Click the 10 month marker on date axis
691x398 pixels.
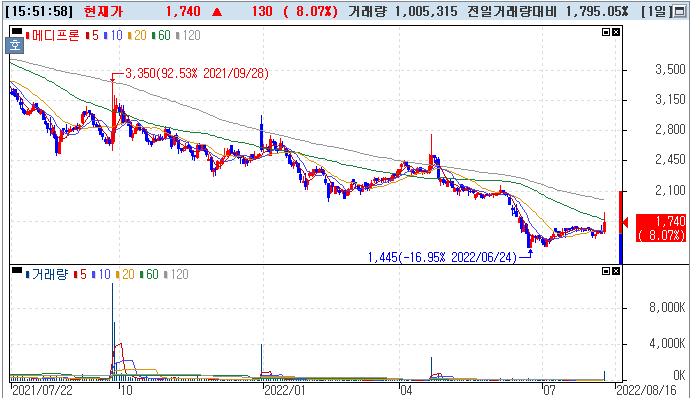point(126,390)
